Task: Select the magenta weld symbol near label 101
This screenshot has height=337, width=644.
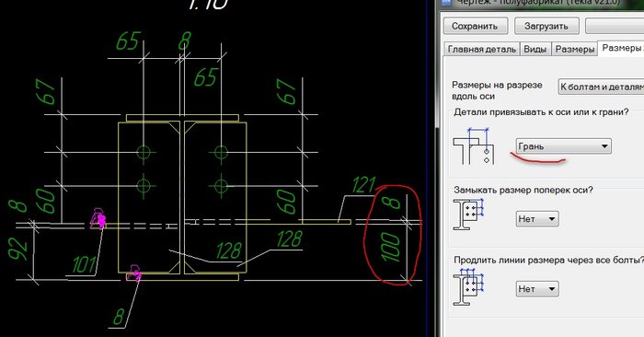Action: coord(98,218)
